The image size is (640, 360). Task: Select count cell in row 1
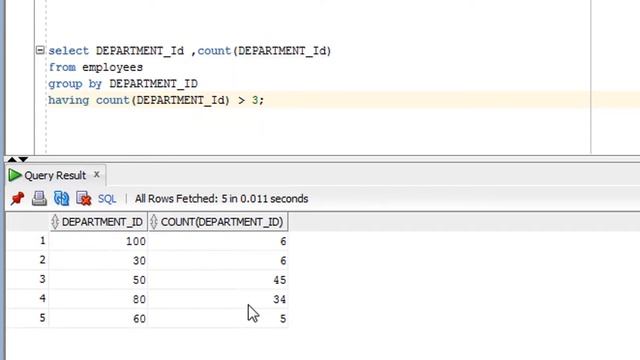(218, 241)
